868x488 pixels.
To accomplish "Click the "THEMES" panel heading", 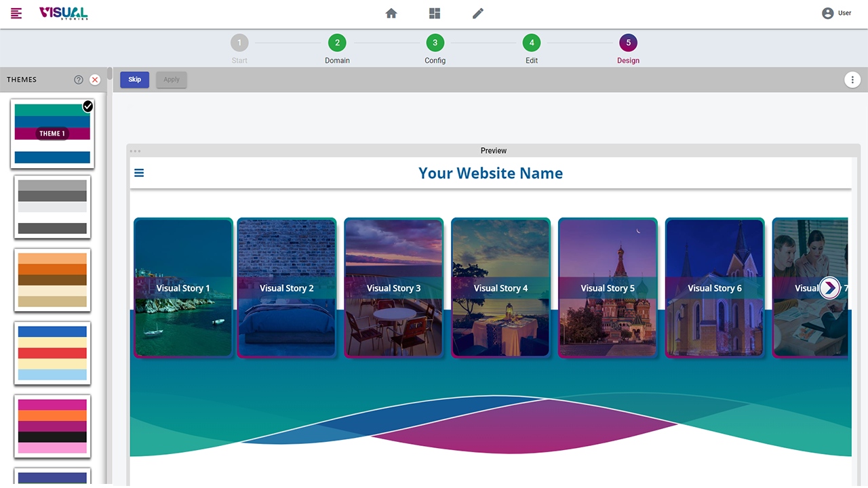I will [x=22, y=80].
